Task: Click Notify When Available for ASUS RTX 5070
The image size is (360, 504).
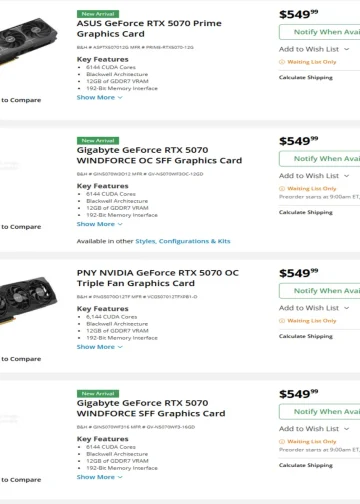Action: click(x=320, y=32)
